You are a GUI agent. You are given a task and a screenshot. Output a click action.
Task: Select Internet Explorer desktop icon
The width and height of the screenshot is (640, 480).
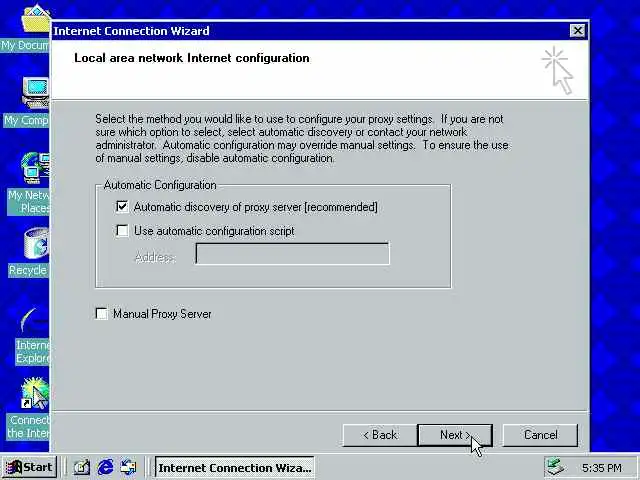coord(32,336)
